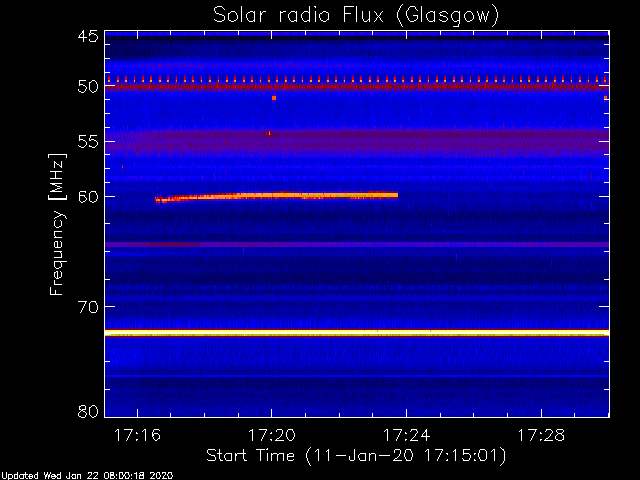Select the 17:28 time tick label
Screen dimensions: 640x480
pos(541,435)
